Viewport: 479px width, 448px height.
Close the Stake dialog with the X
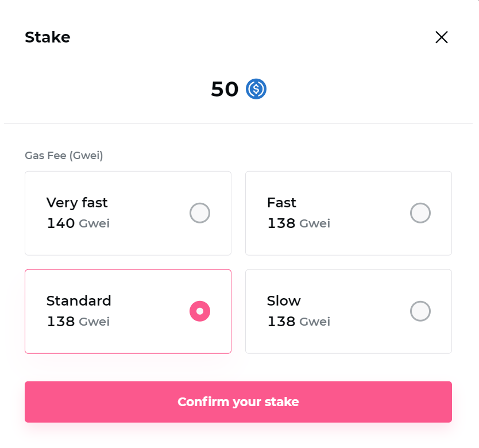pos(442,37)
